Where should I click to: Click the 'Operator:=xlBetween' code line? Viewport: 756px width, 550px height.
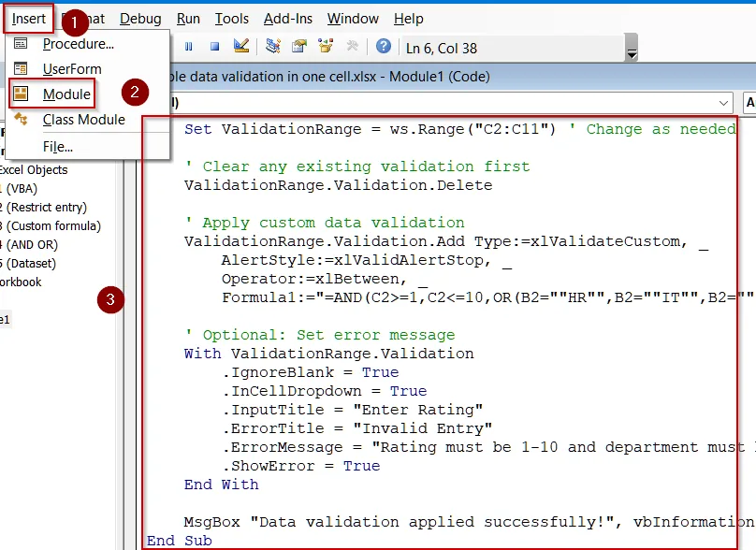(x=324, y=279)
